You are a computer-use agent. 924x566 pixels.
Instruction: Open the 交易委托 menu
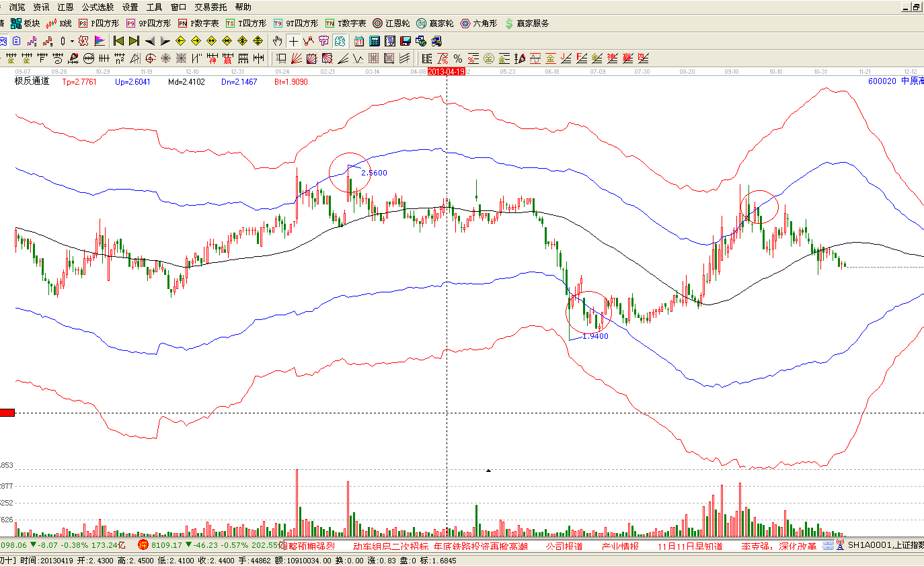210,7
